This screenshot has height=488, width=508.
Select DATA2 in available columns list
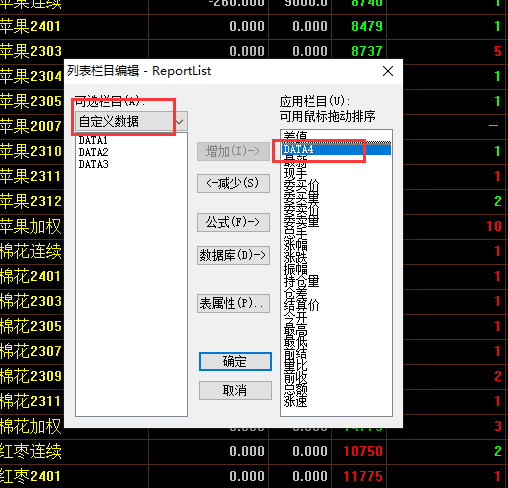93,152
